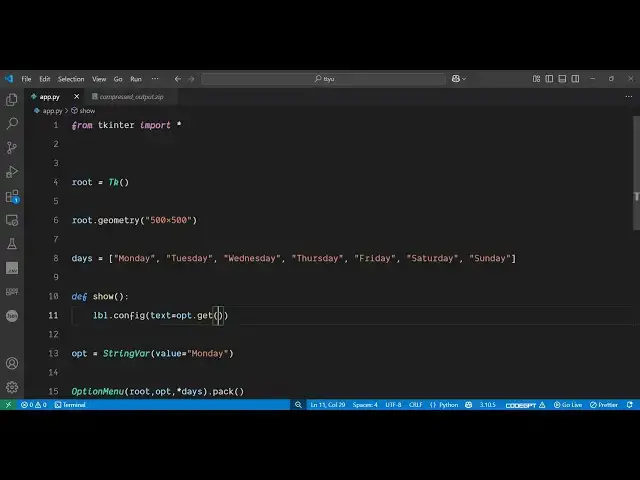Viewport: 640px width, 480px height.
Task: Change encoding via UTF-8
Action: pyautogui.click(x=393, y=405)
